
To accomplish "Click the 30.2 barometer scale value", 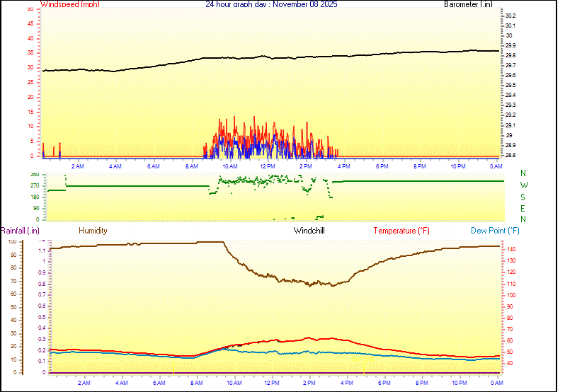I will pyautogui.click(x=510, y=16).
